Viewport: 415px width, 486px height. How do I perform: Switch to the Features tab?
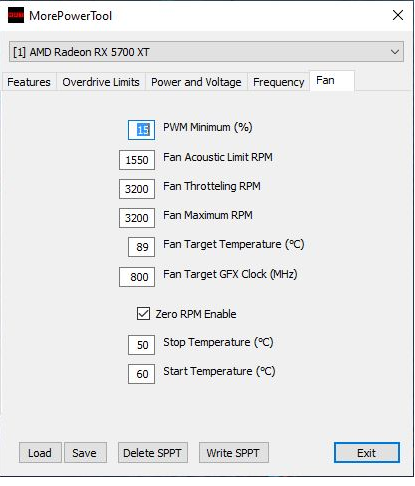tap(29, 82)
